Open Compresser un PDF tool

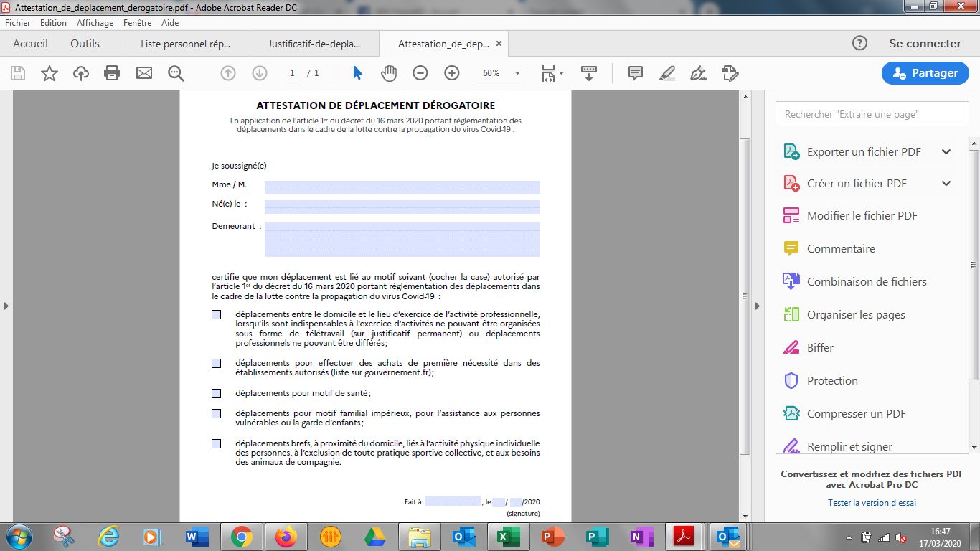[857, 414]
